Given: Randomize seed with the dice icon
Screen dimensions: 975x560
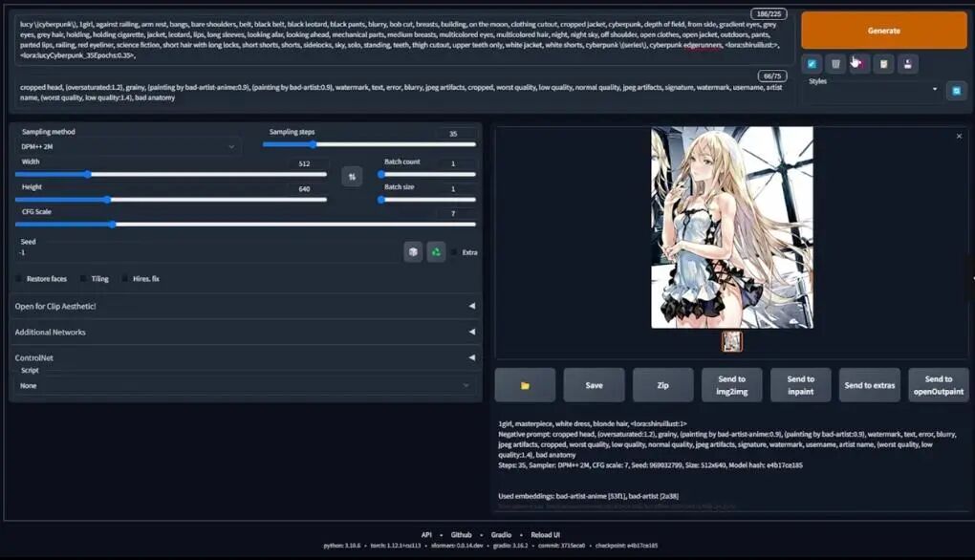Looking at the screenshot, I should click(x=413, y=251).
